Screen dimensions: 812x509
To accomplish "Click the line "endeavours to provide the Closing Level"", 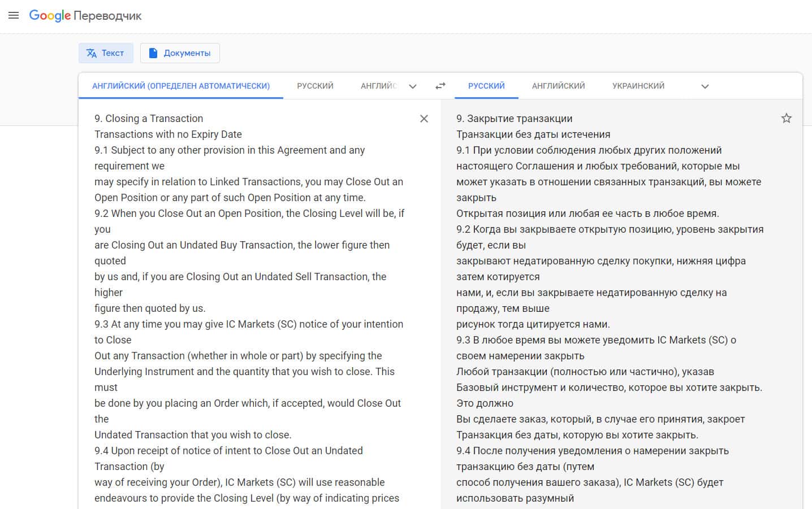I will tap(247, 498).
